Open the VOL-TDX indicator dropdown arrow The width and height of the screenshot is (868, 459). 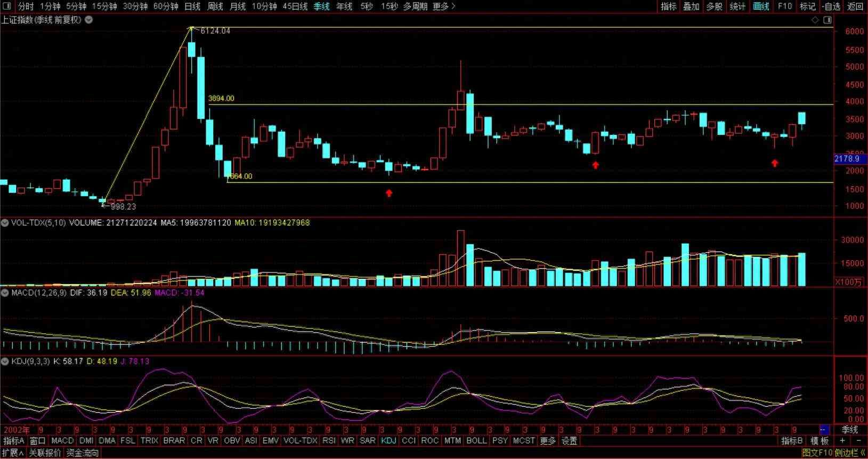[5, 223]
